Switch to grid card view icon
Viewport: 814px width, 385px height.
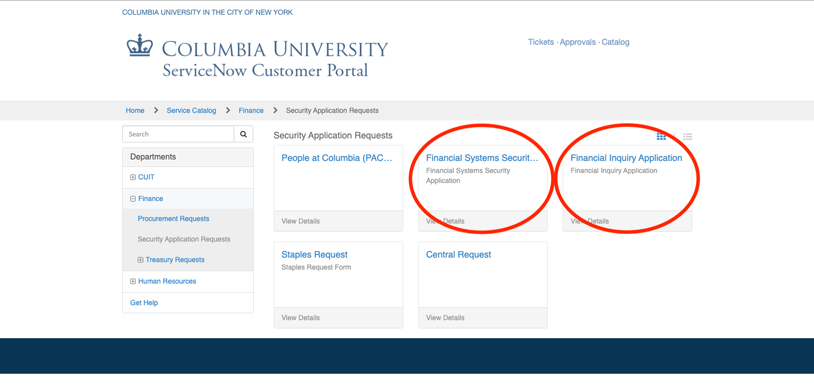point(661,136)
